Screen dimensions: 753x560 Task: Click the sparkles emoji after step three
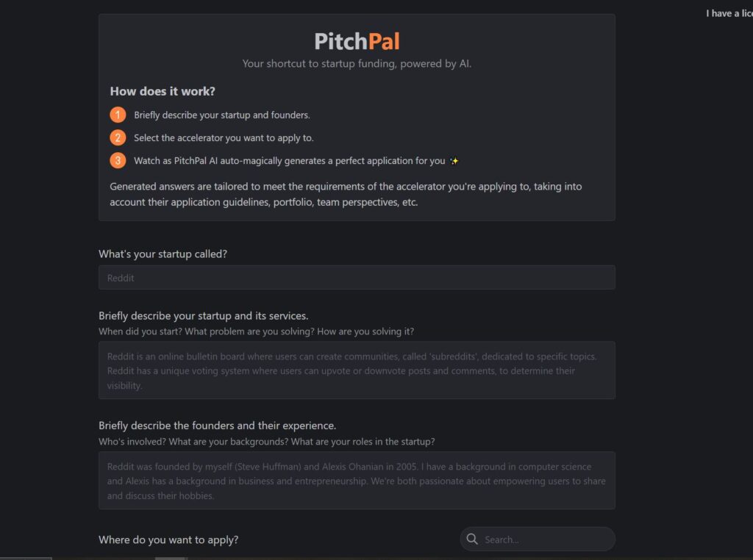point(454,161)
